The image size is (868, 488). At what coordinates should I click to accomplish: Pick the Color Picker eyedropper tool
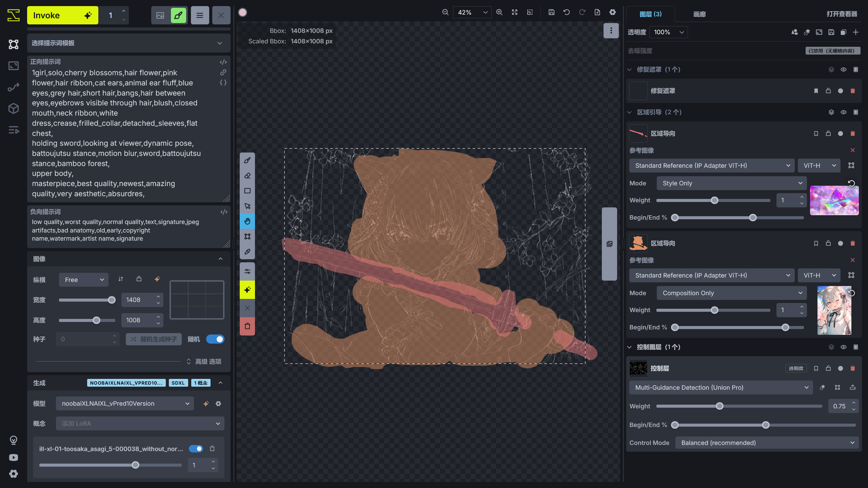(x=247, y=252)
